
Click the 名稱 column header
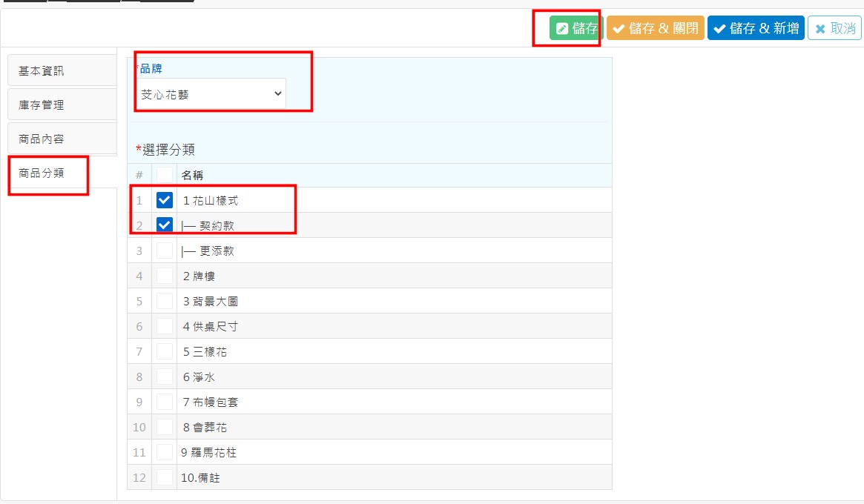[x=193, y=176]
